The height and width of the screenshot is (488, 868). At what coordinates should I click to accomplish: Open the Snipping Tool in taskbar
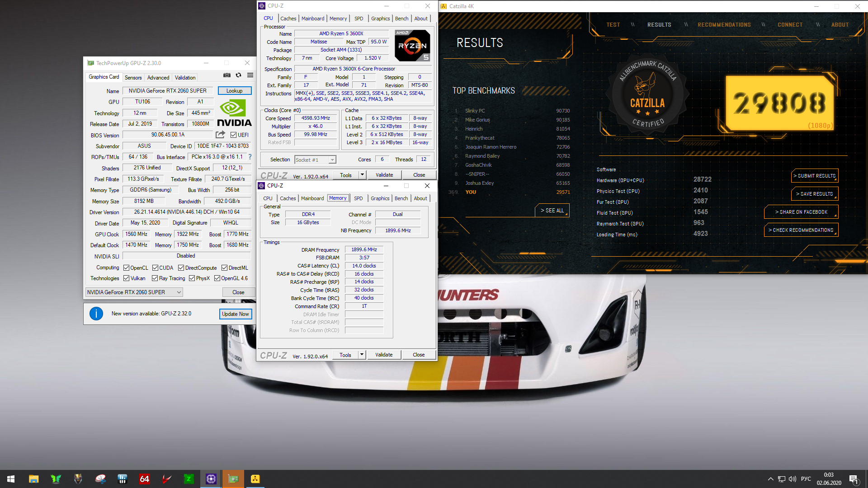click(x=100, y=479)
